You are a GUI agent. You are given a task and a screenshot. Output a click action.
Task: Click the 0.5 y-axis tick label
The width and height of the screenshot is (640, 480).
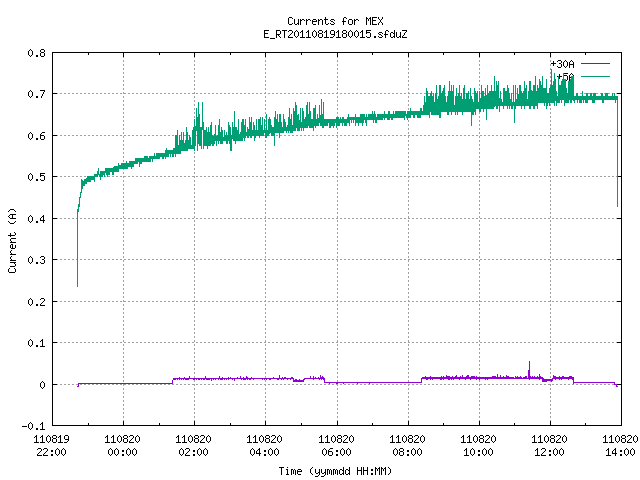36,177
